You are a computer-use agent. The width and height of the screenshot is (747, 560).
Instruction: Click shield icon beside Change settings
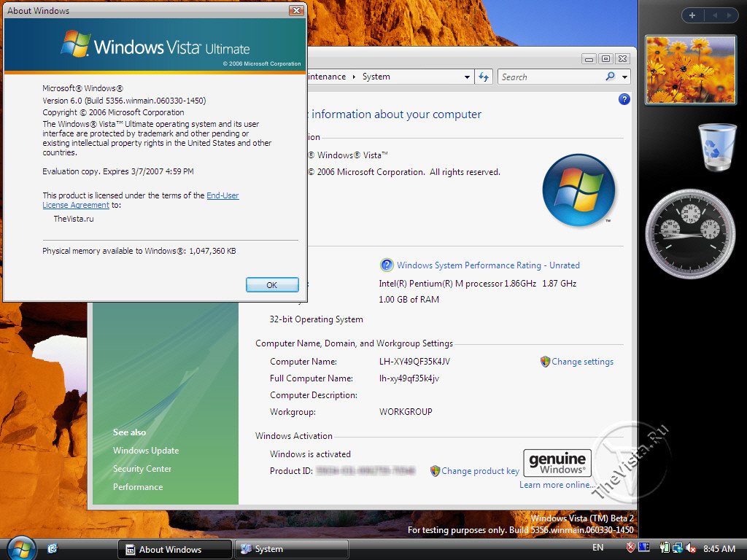point(545,362)
